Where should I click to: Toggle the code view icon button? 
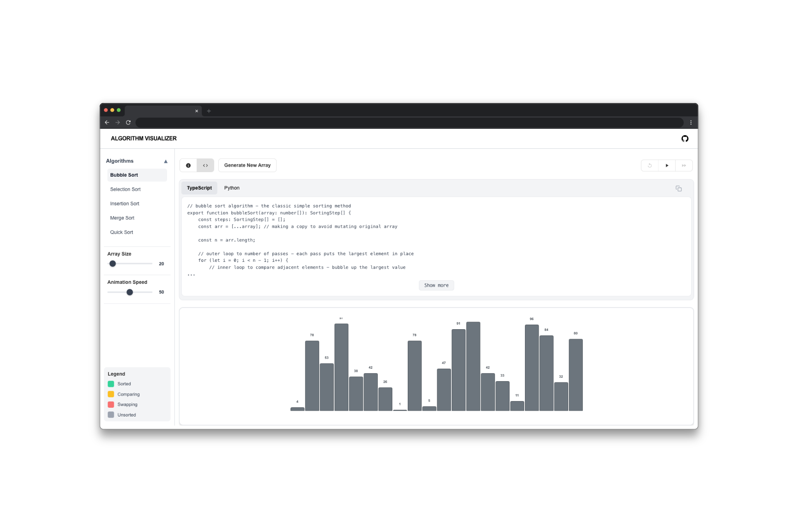pyautogui.click(x=205, y=165)
